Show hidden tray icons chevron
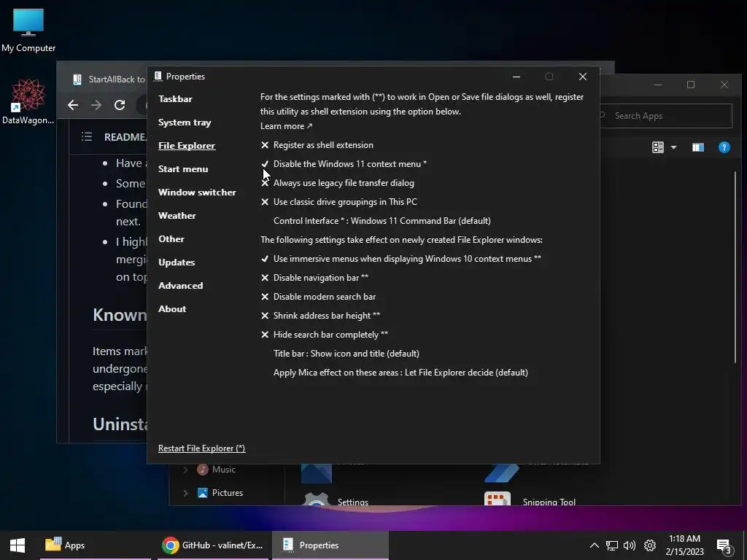Viewport: 747px width, 560px height. [x=594, y=545]
